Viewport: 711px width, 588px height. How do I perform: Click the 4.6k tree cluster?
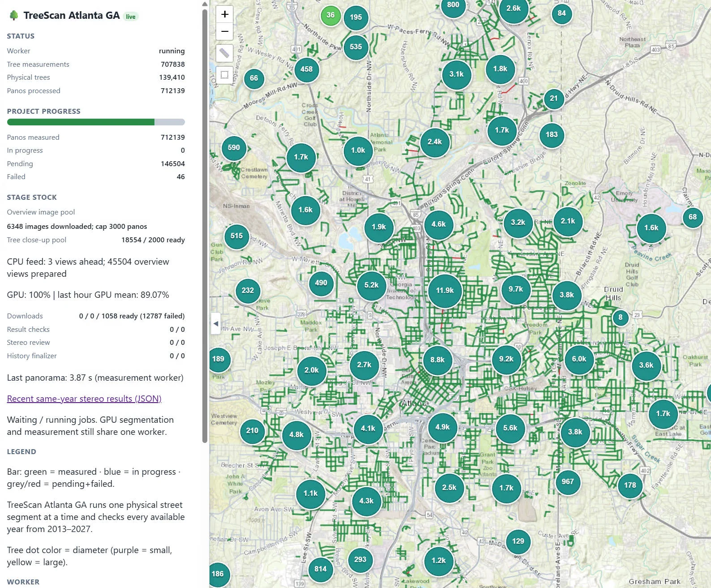(438, 224)
